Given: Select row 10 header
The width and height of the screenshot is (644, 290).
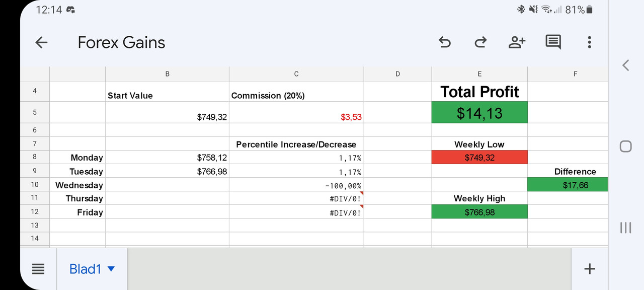Looking at the screenshot, I should coord(35,184).
